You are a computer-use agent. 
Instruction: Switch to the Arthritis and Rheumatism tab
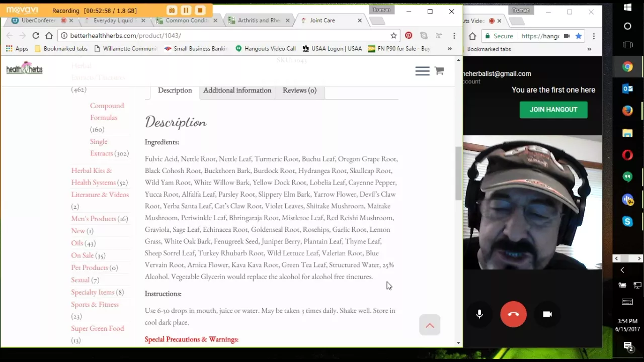point(259,21)
